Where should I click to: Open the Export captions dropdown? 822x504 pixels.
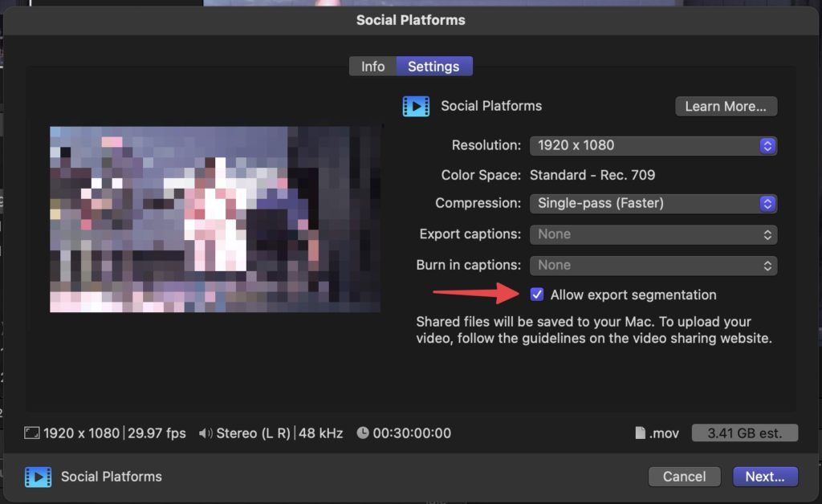[x=653, y=234]
